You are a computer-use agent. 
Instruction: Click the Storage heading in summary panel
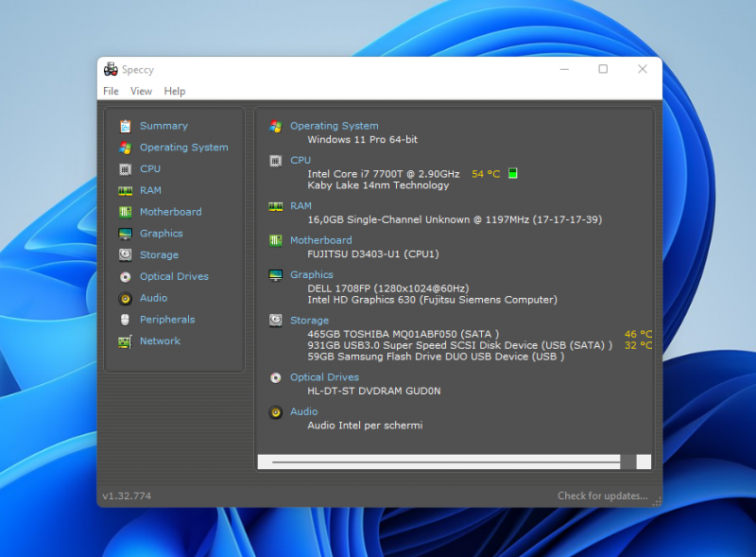pos(309,321)
